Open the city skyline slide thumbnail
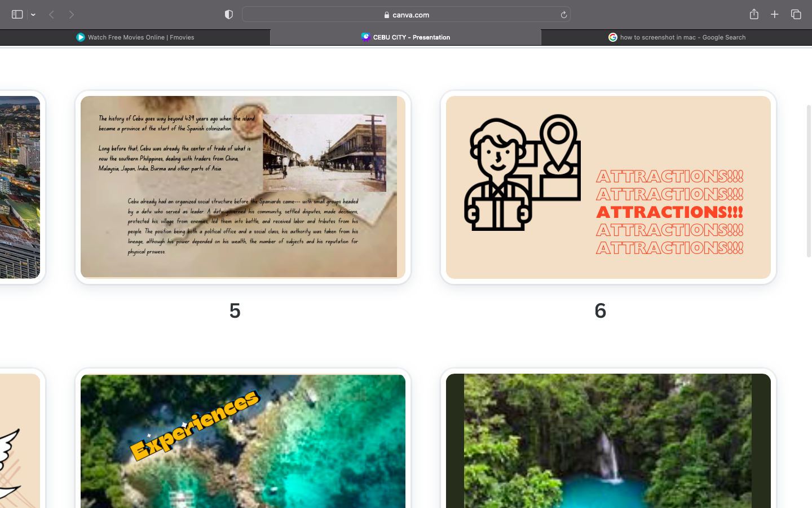 tap(20, 187)
